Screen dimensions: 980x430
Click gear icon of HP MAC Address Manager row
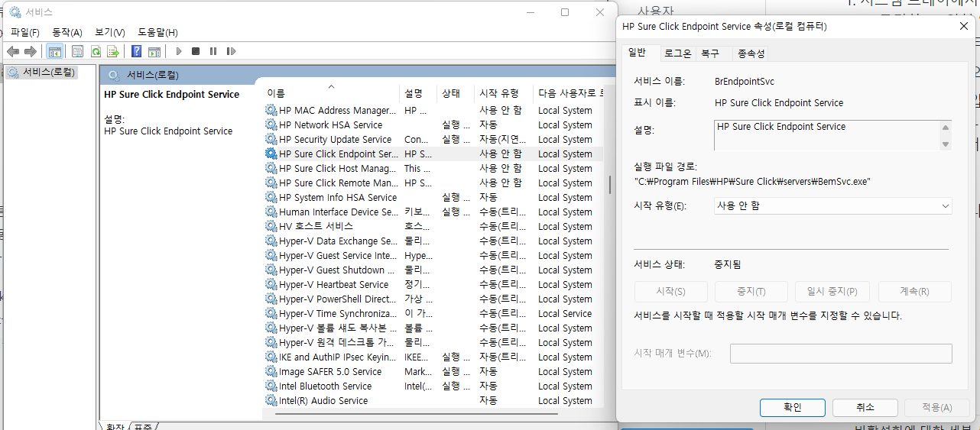tap(271, 110)
